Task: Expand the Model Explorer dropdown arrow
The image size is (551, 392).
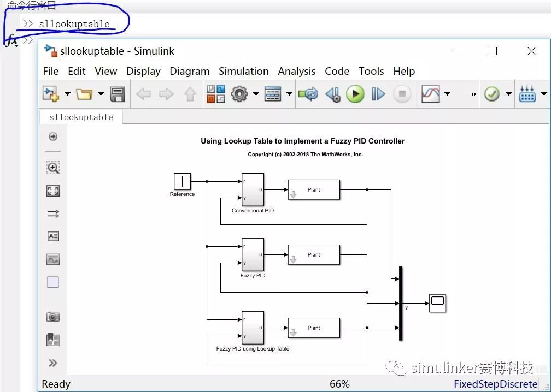Action: point(290,94)
